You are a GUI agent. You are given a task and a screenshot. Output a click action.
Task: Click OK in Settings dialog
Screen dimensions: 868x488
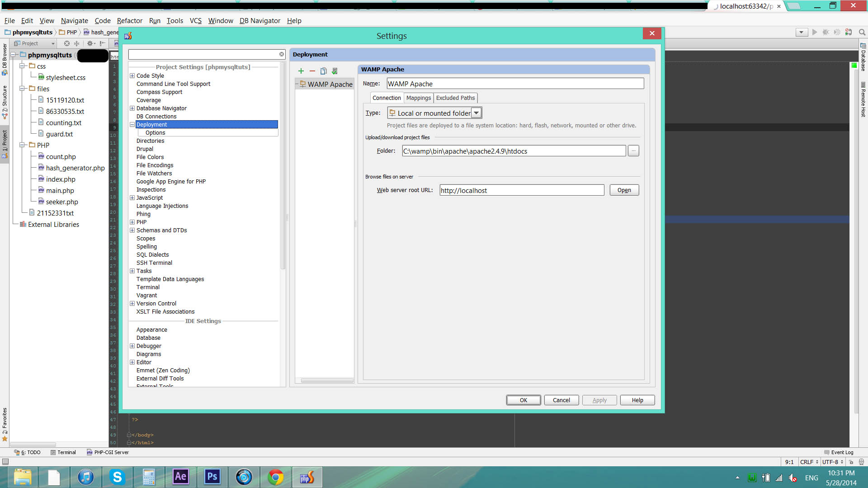point(524,400)
